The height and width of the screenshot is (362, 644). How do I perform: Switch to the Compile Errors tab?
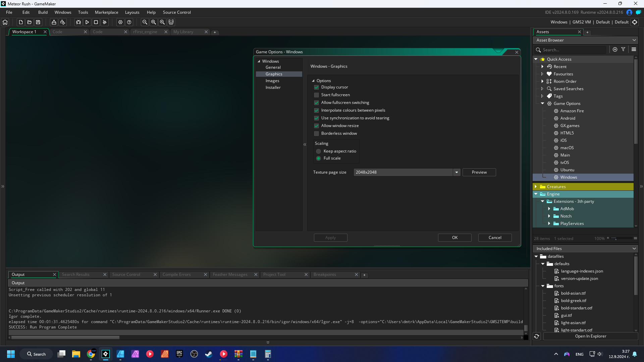[x=177, y=275]
